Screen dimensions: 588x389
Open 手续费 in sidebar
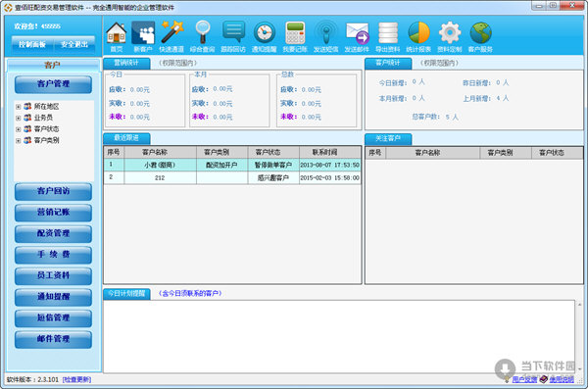(53, 255)
